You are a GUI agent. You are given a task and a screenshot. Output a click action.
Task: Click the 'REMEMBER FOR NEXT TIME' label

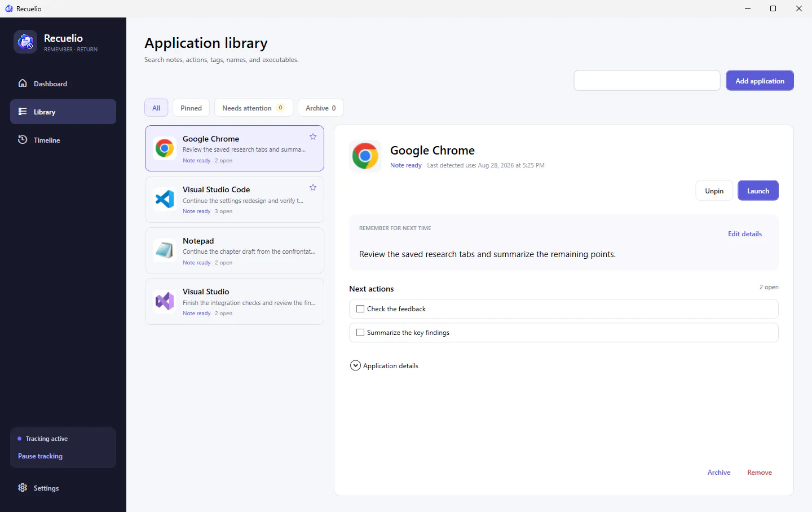coord(395,228)
